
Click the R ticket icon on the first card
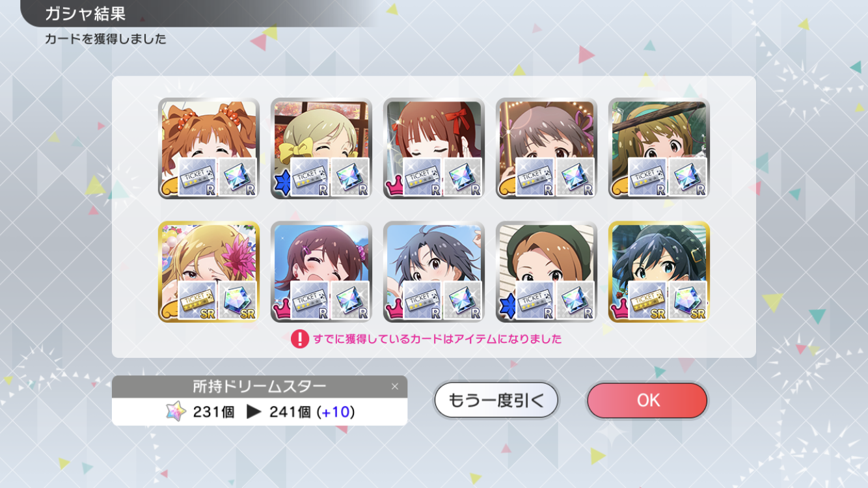click(x=197, y=177)
